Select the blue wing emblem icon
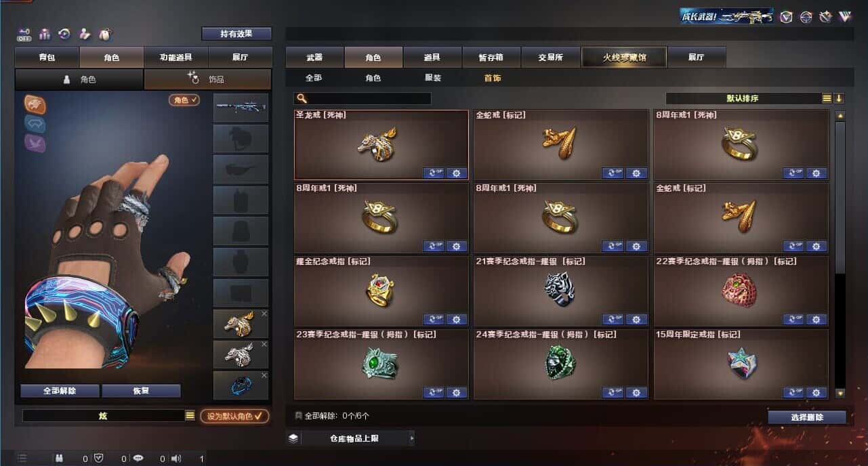 tap(35, 123)
